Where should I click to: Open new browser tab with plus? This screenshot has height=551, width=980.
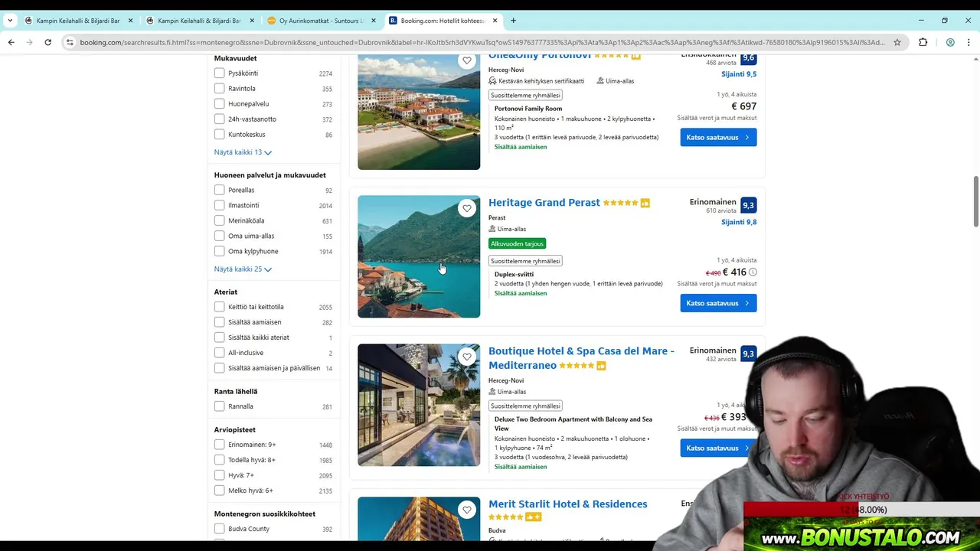tap(513, 21)
